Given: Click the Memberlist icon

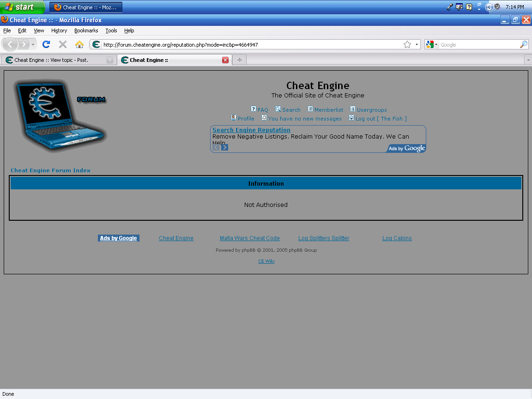Looking at the screenshot, I should tap(310, 109).
